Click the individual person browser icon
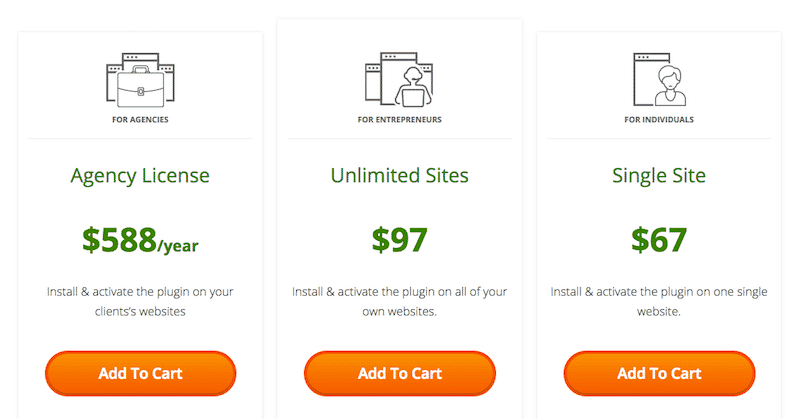 coord(659,79)
